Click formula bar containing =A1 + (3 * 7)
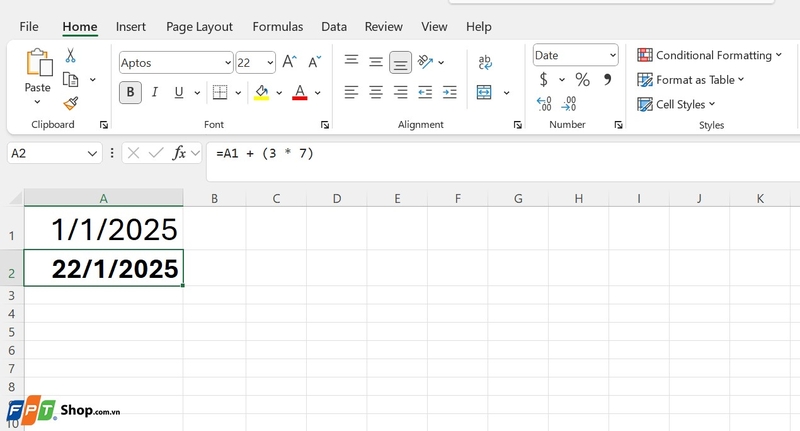Viewport: 800px width, 431px height. 503,162
